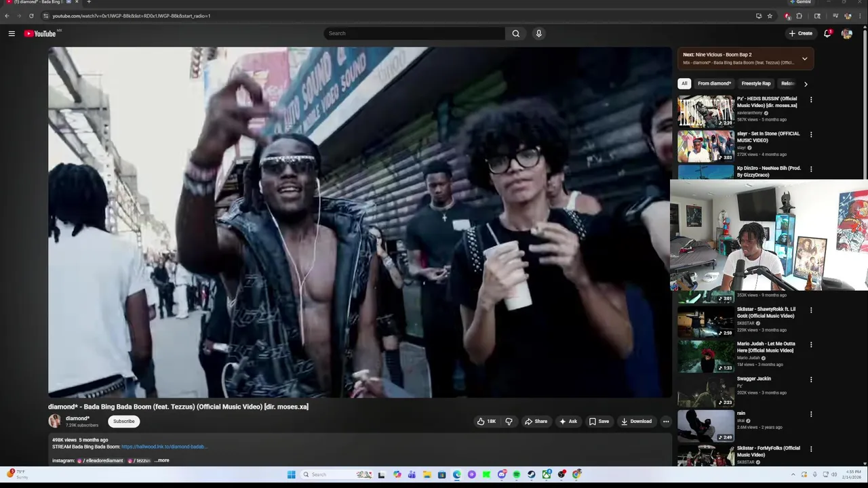The height and width of the screenshot is (488, 868).
Task: Open options for Sk8star ShawtyRokk video
Action: click(811, 310)
